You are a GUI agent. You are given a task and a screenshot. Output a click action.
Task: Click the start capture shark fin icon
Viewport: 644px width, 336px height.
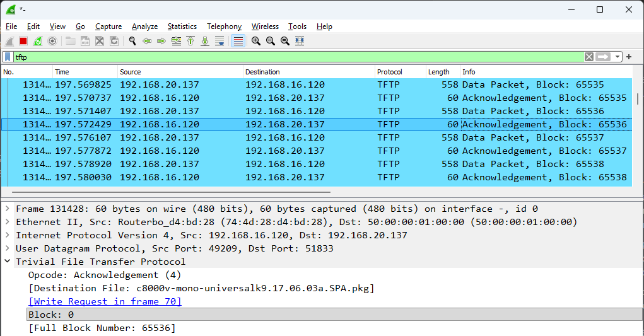pos(9,41)
